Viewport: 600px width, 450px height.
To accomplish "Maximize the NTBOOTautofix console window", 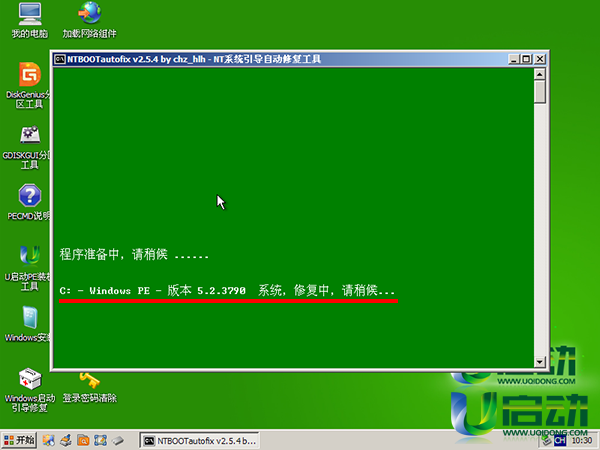I will (526, 59).
